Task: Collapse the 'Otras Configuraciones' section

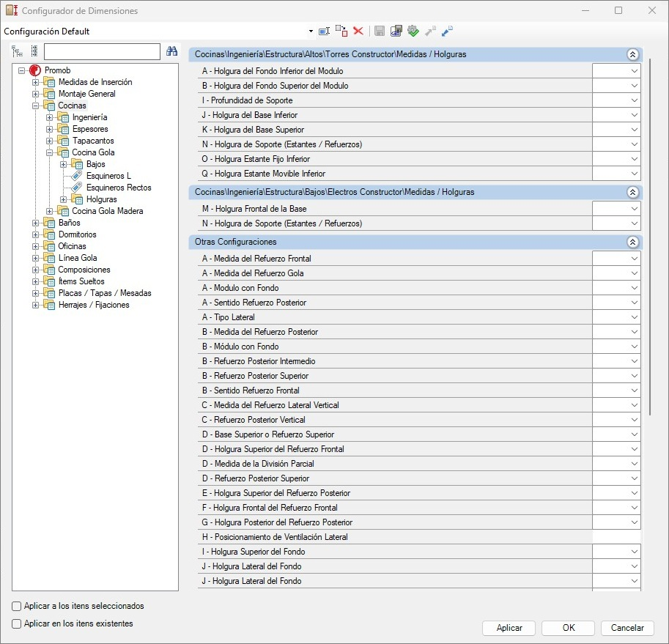Action: click(x=632, y=242)
